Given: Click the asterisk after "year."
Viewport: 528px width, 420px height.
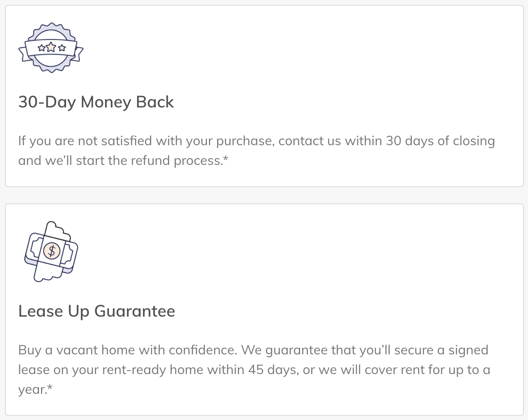Looking at the screenshot, I should [50, 388].
